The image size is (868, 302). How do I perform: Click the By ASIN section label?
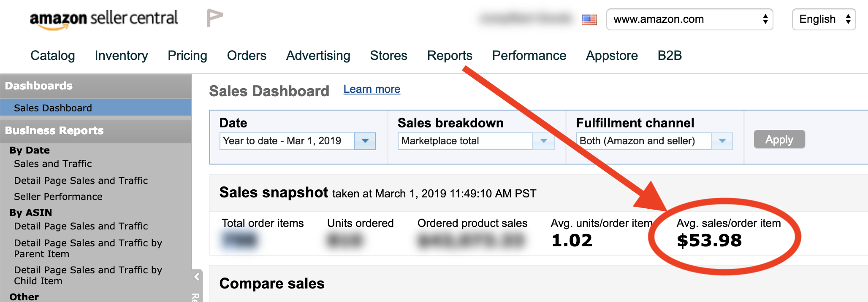tap(31, 213)
